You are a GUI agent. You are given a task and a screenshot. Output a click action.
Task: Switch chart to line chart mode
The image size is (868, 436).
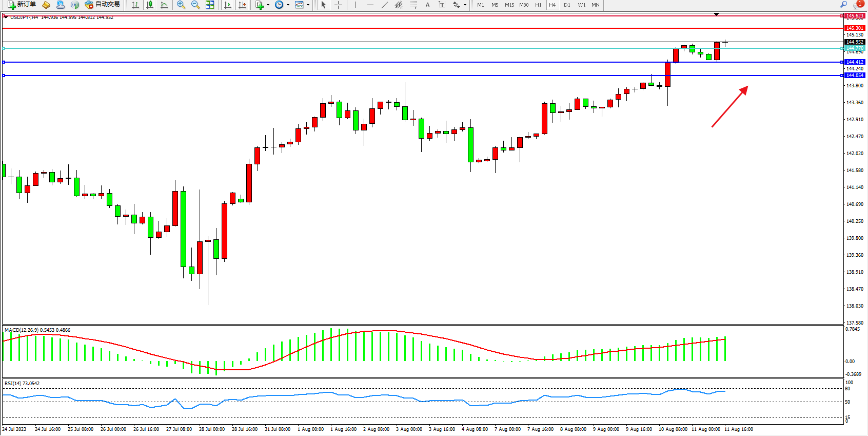164,5
